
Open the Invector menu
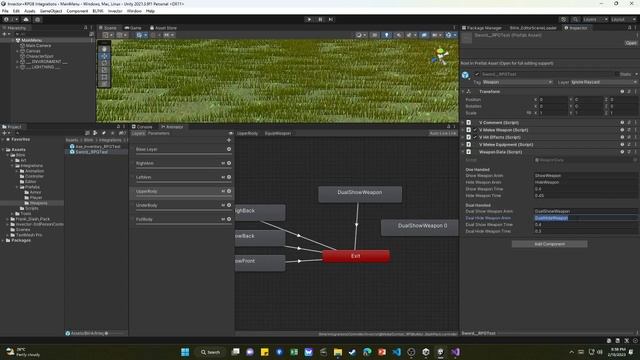pos(115,11)
